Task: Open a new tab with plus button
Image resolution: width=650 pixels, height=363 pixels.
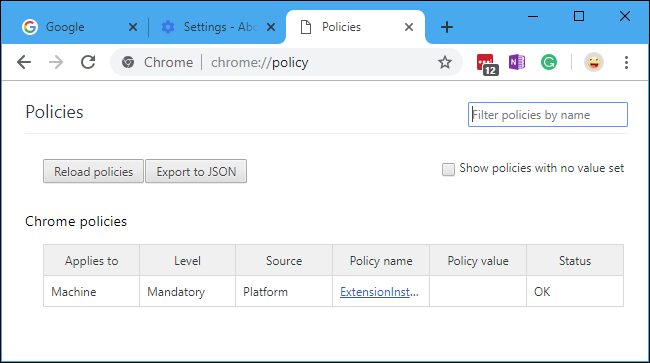Action: pyautogui.click(x=447, y=27)
